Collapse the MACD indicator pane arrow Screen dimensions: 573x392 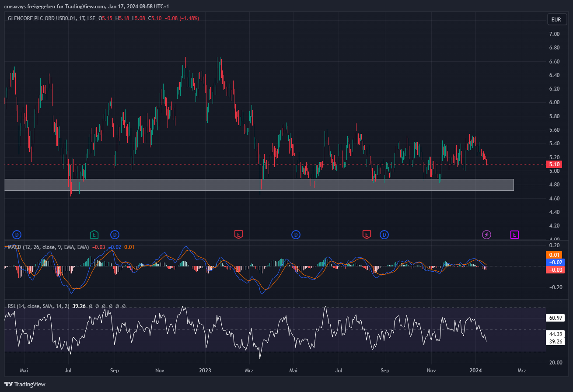click(x=4, y=246)
